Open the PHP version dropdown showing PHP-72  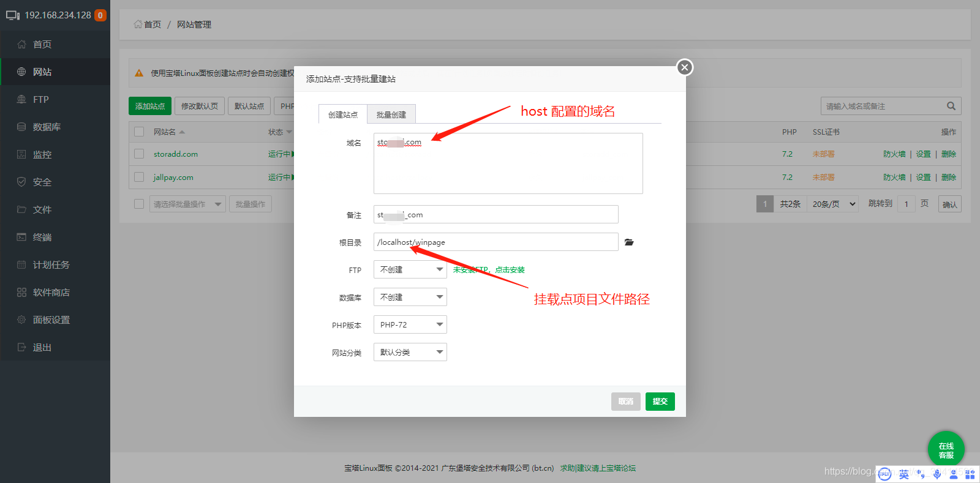coord(410,324)
